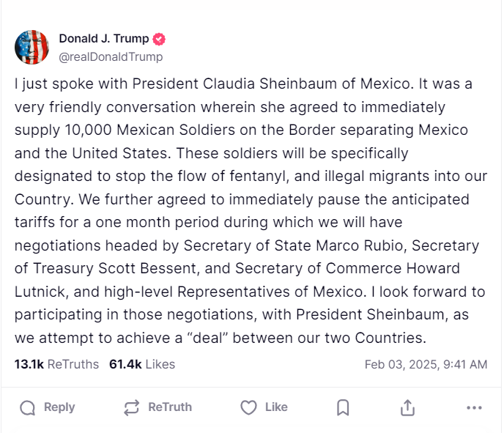The image size is (504, 433).
Task: Click the Feb 03, 2025 timestamp
Action: point(426,364)
